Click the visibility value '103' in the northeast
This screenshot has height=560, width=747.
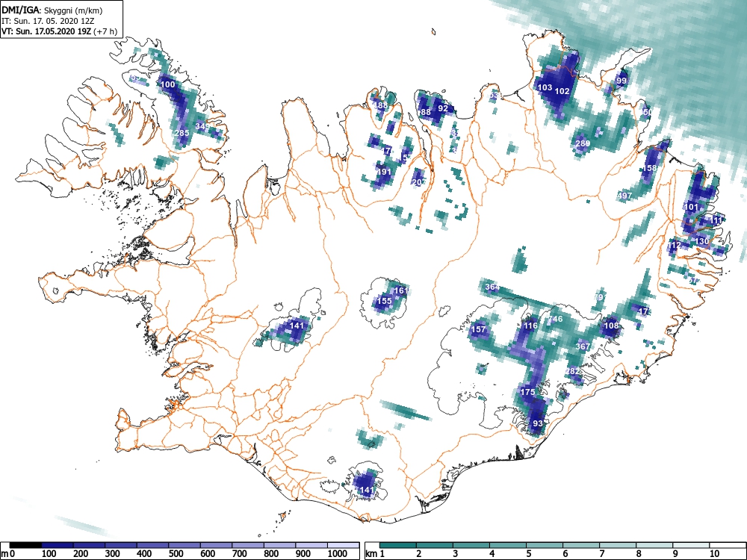click(x=545, y=87)
